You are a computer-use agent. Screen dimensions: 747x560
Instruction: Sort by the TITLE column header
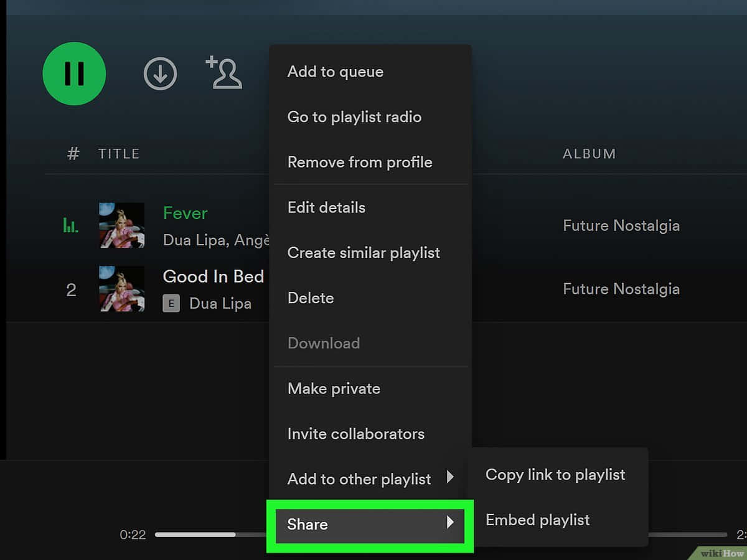(x=118, y=154)
